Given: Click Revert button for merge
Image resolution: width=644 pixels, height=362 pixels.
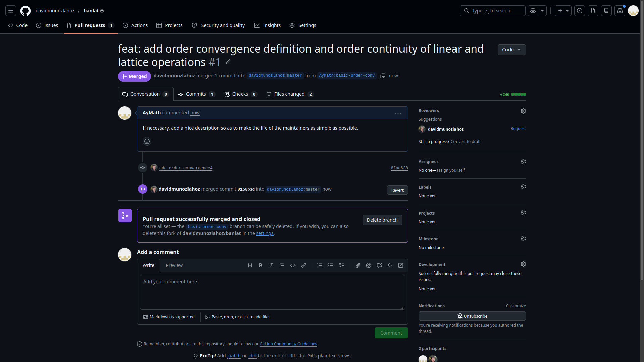Looking at the screenshot, I should coord(397,190).
